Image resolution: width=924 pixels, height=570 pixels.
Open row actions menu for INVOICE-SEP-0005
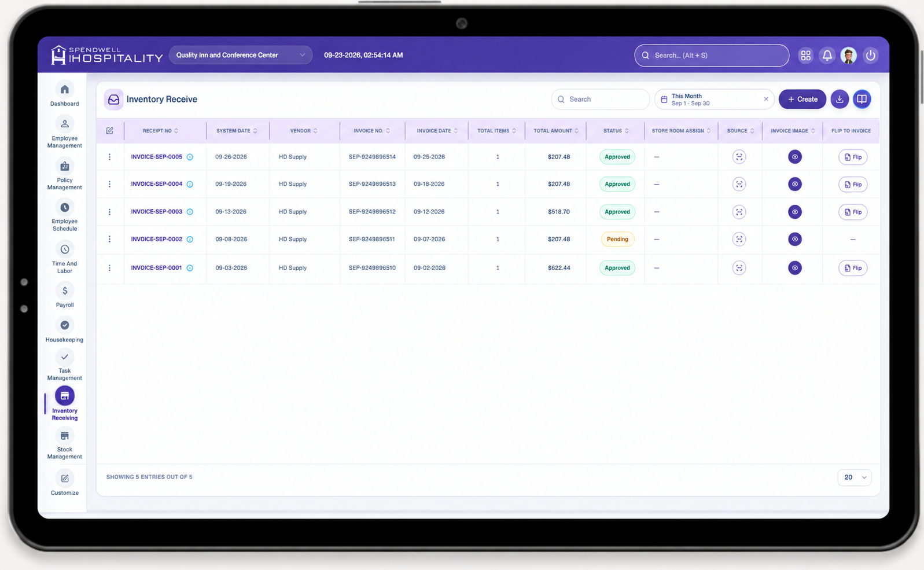[109, 157]
